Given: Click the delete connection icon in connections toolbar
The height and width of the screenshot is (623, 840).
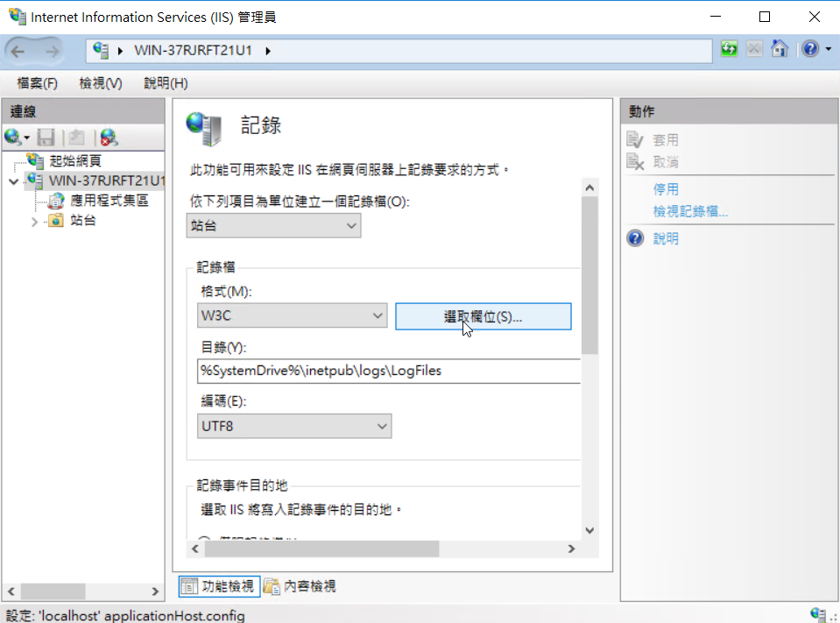Looking at the screenshot, I should click(109, 138).
